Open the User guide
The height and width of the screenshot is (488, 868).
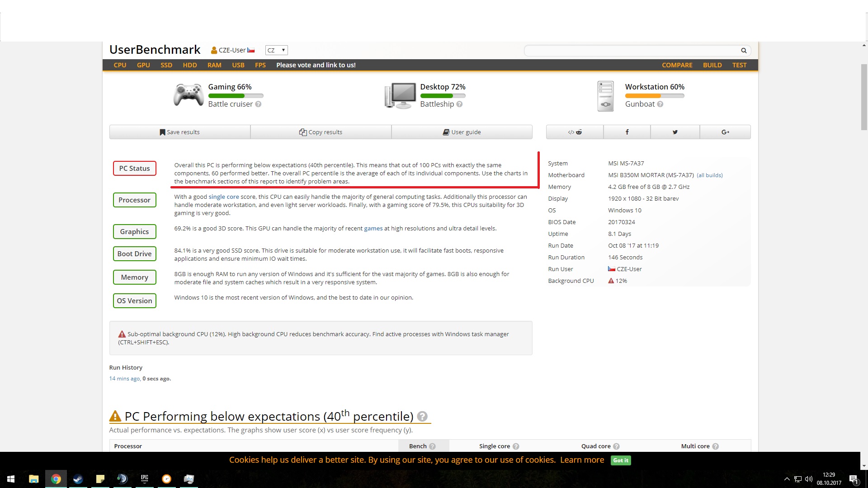coord(462,132)
